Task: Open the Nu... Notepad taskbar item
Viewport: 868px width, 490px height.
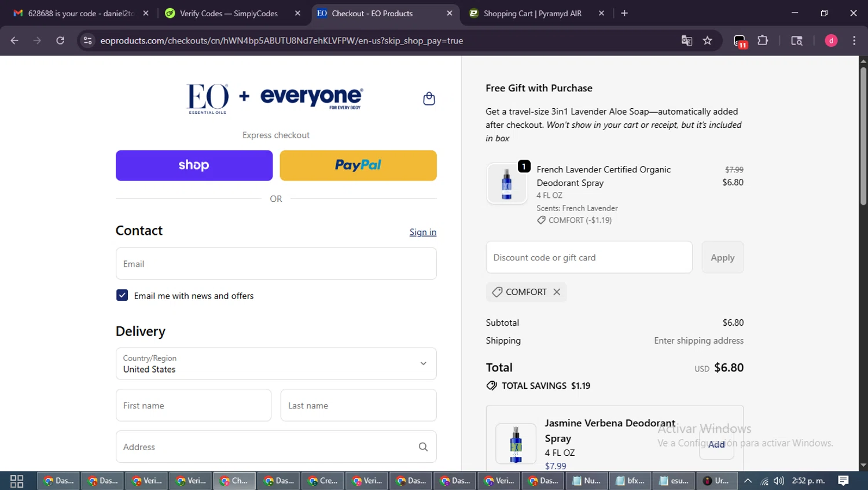Action: [x=587, y=481]
